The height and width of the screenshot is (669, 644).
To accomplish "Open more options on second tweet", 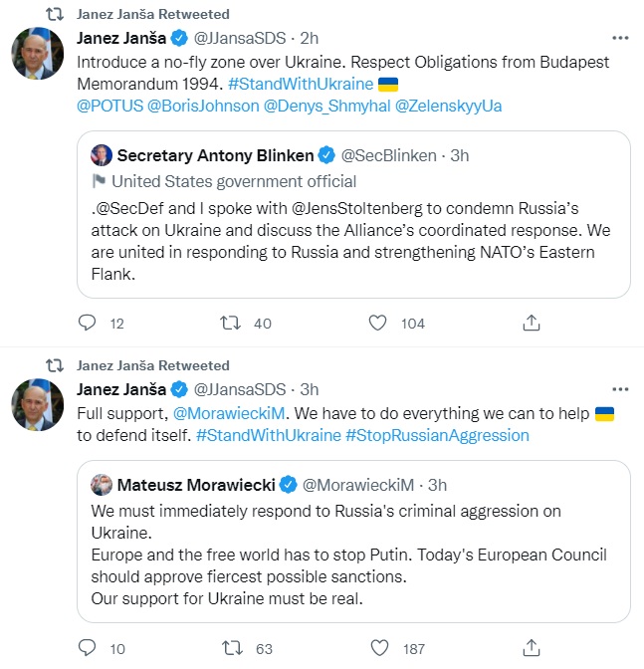I will (x=619, y=389).
